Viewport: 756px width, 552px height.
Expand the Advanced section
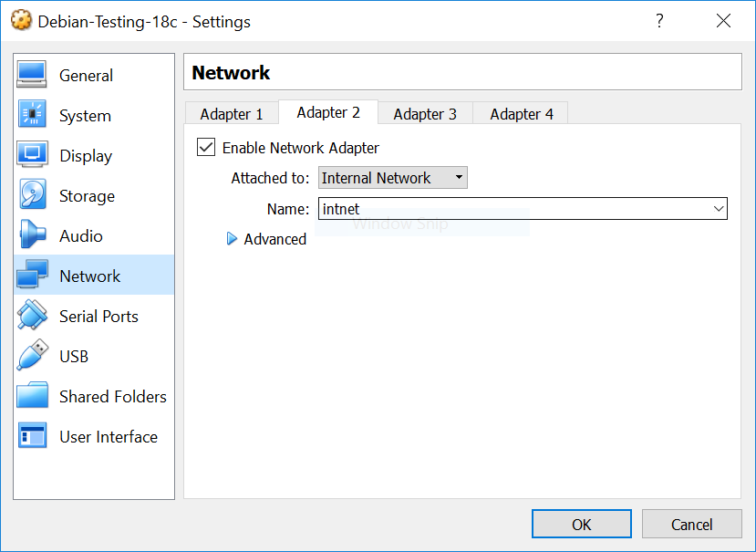[233, 239]
